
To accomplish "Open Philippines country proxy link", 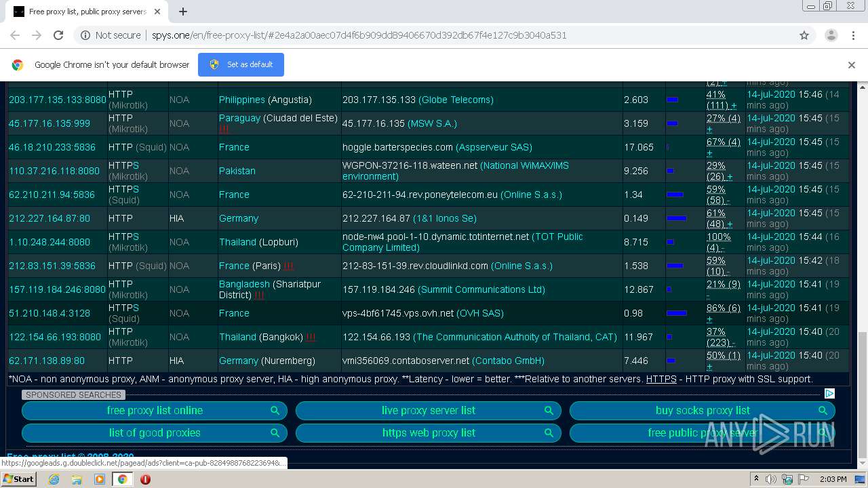I will (x=241, y=100).
